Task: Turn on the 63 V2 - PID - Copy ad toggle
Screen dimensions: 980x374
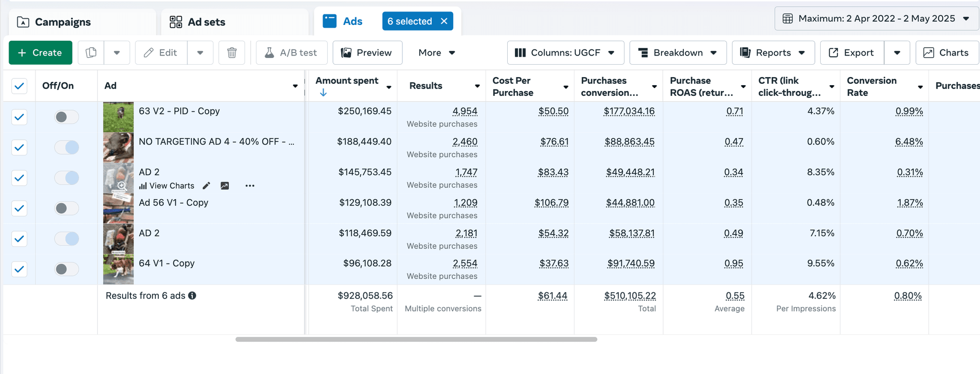Action: click(x=66, y=117)
